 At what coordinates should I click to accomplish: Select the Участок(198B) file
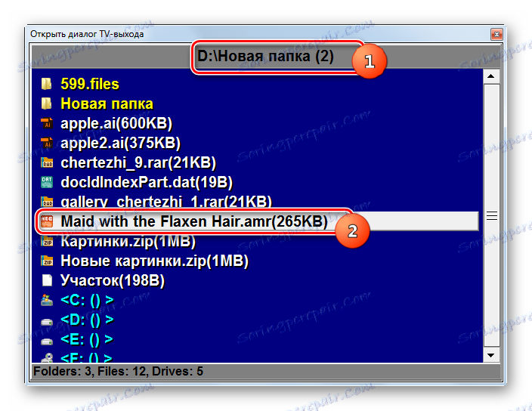pos(113,280)
